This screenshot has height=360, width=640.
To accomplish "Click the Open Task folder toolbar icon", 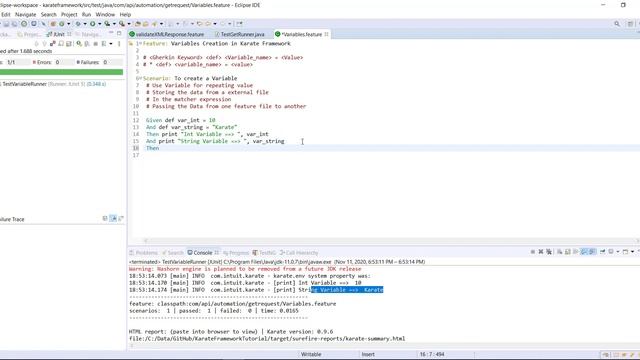I will [x=145, y=24].
